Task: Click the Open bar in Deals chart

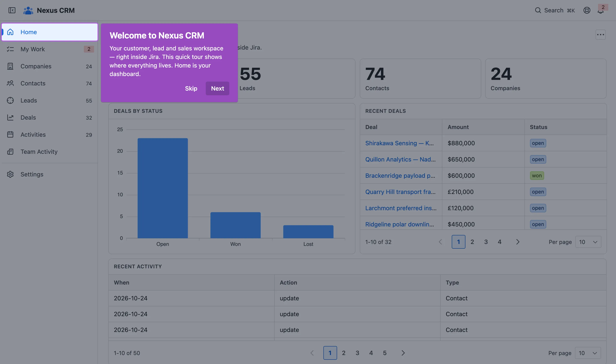Action: [x=163, y=188]
